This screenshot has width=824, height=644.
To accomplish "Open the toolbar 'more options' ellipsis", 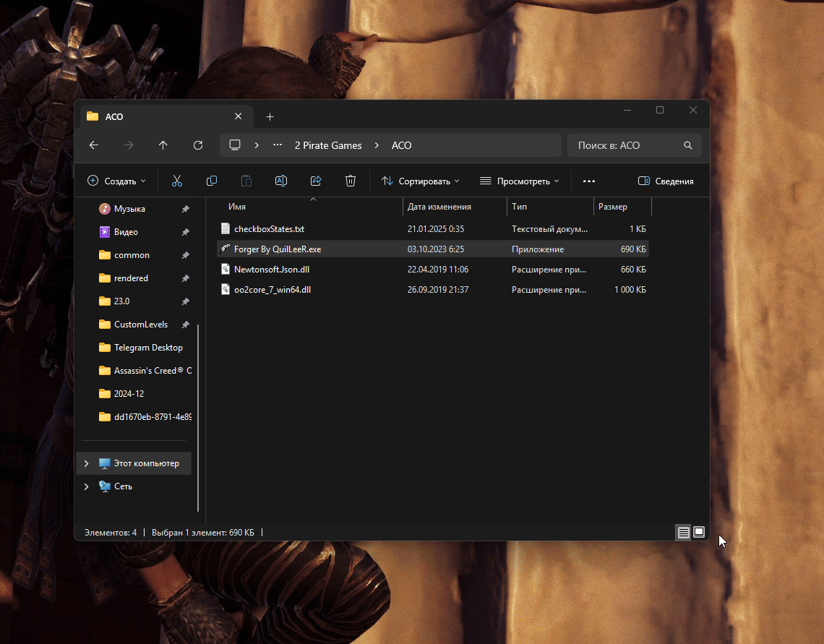I will (589, 181).
